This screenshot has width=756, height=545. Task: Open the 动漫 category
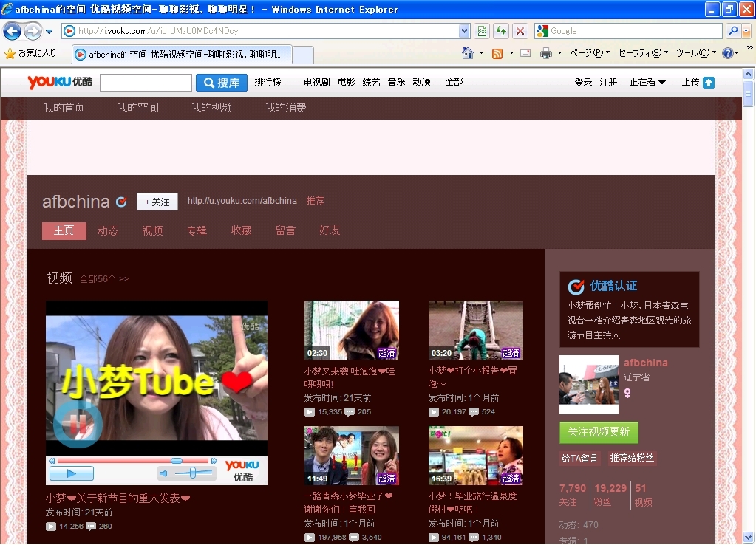click(421, 82)
